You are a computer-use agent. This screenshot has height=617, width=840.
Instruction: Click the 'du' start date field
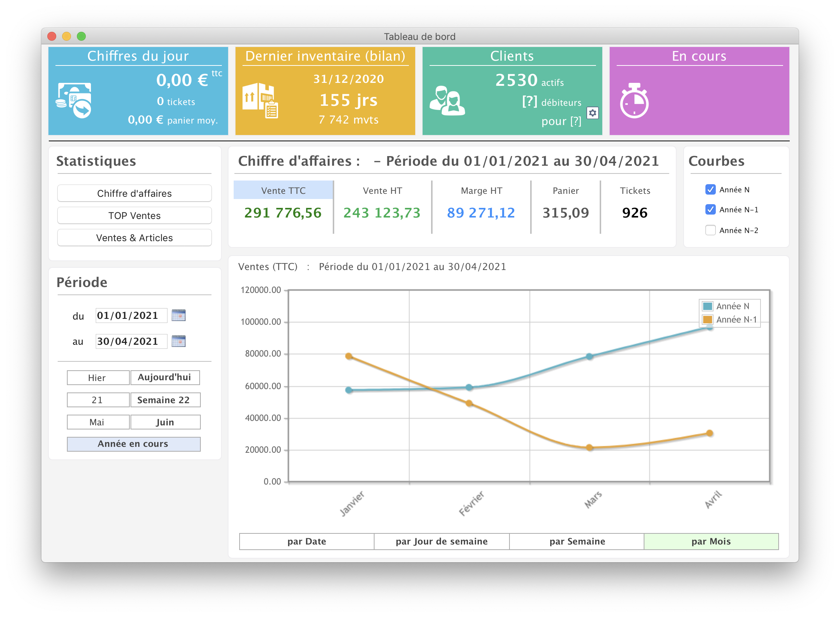click(131, 316)
